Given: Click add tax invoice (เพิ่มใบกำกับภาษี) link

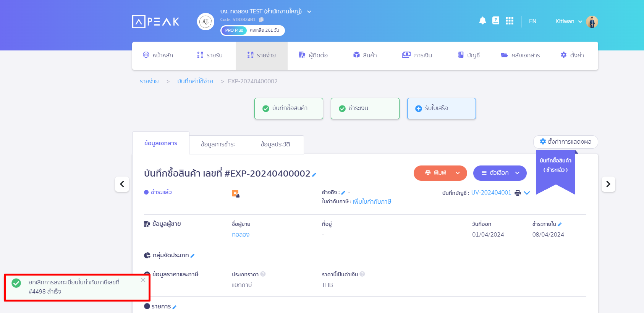Looking at the screenshot, I should (x=372, y=202).
